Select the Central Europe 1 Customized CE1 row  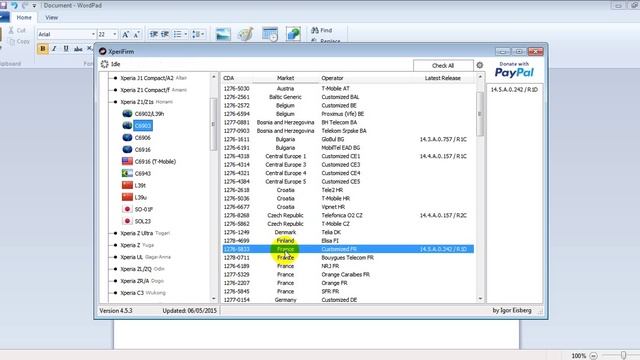[x=348, y=156]
